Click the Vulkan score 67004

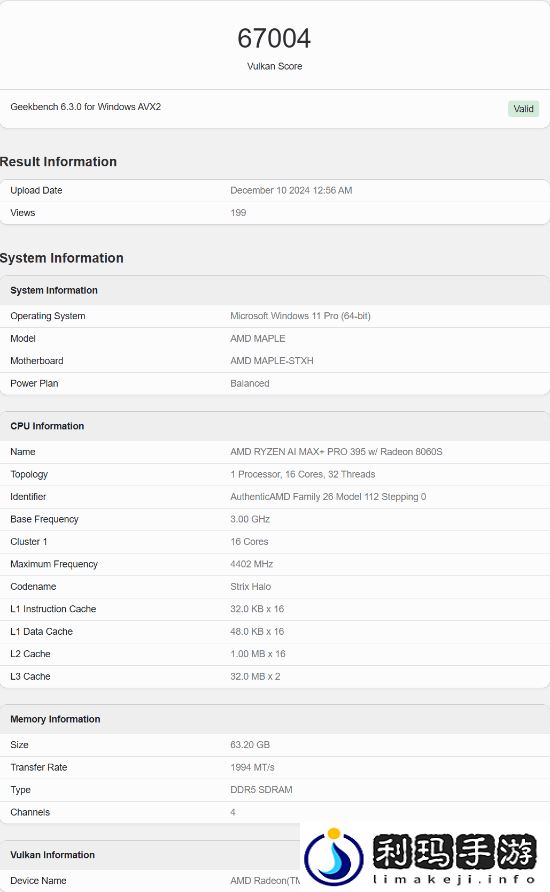tap(274, 39)
